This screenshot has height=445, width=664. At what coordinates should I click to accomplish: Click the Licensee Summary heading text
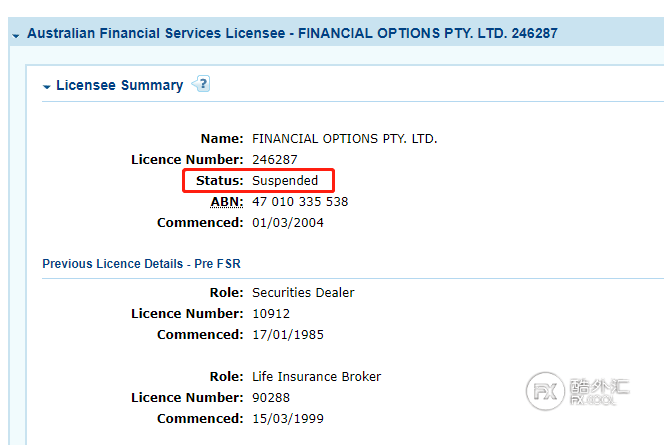[119, 86]
